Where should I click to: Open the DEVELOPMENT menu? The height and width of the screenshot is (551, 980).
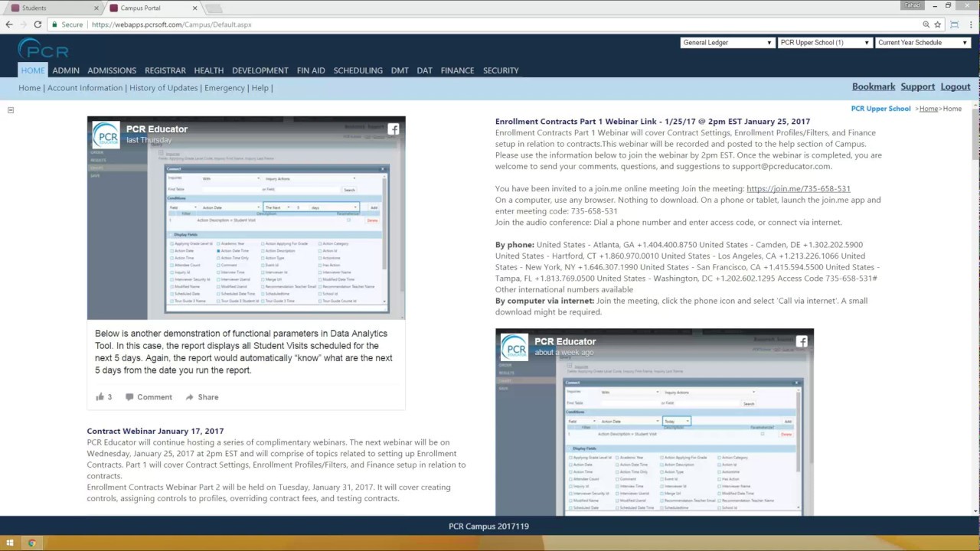point(260,70)
